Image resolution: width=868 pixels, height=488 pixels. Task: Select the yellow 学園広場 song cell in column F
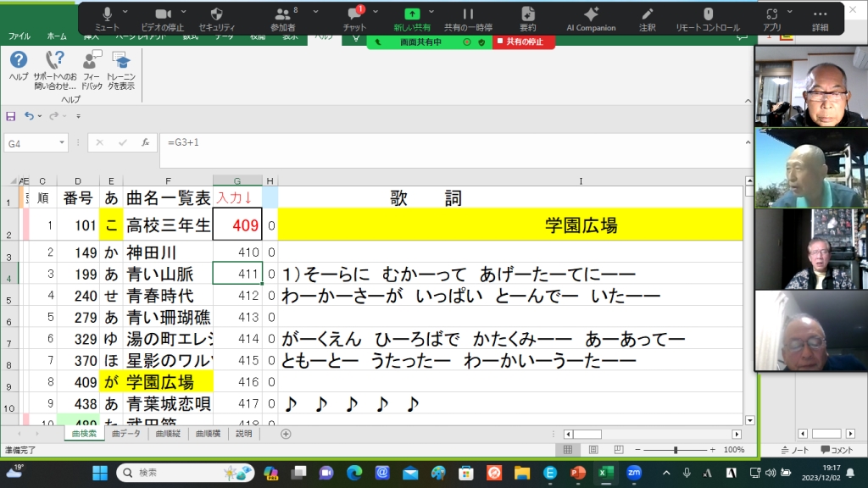point(168,382)
